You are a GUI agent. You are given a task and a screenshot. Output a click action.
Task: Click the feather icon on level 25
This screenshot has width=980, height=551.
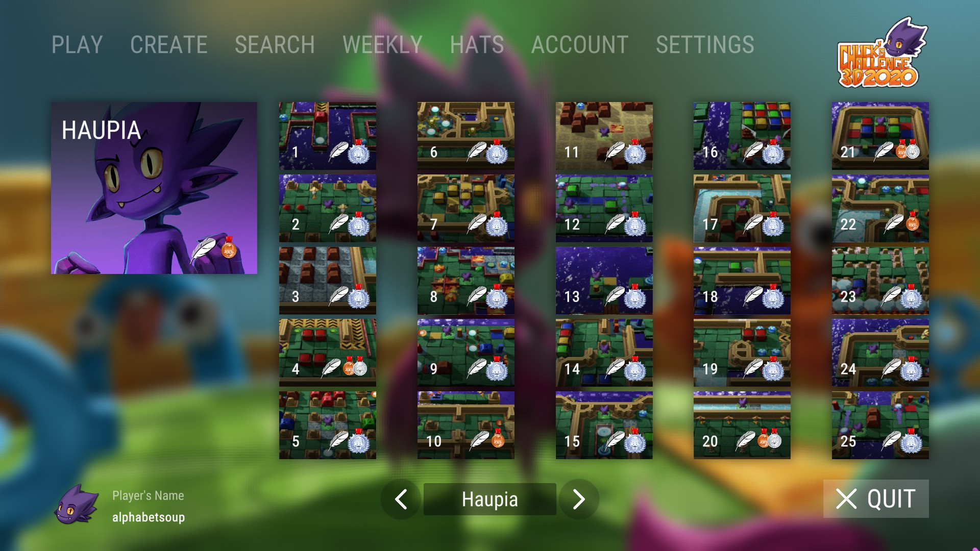[892, 441]
